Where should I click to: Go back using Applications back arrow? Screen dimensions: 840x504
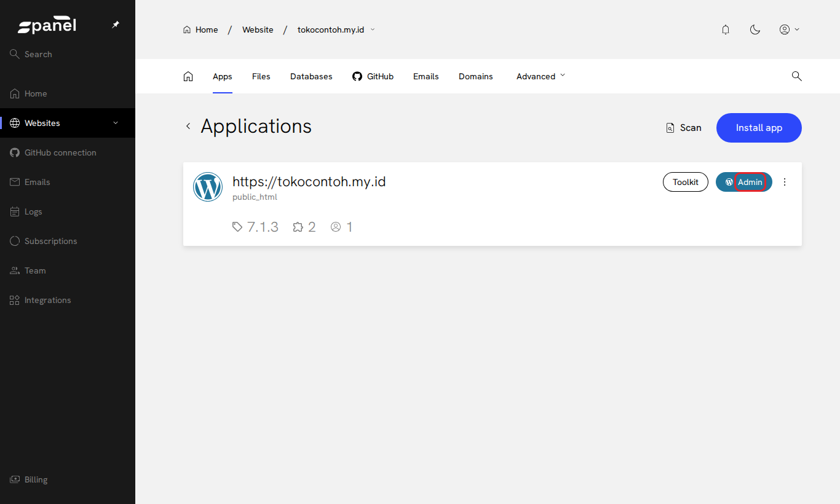(x=188, y=126)
